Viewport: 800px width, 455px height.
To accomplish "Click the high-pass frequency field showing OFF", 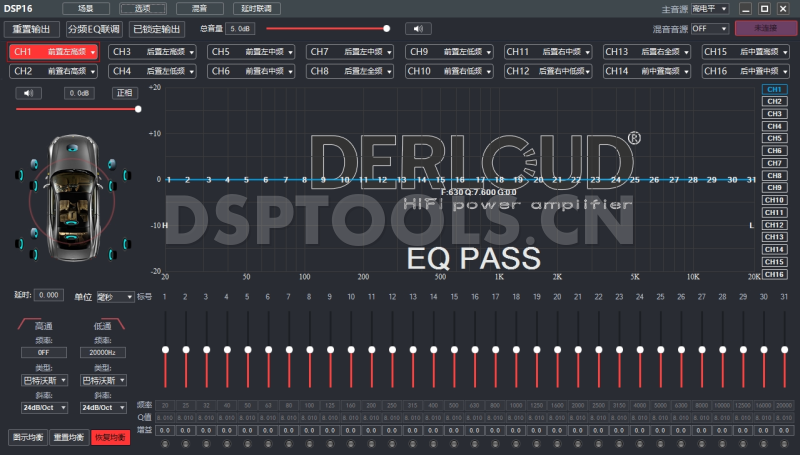I will [44, 352].
